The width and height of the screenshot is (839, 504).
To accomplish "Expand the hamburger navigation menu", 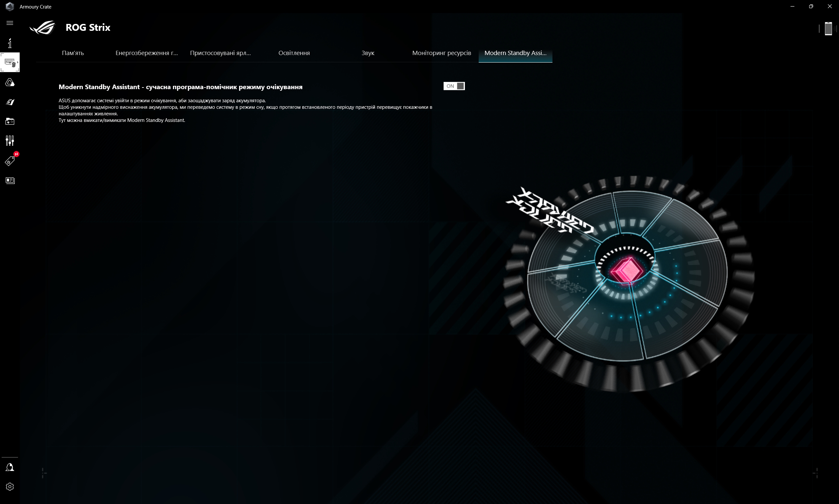I will point(10,23).
